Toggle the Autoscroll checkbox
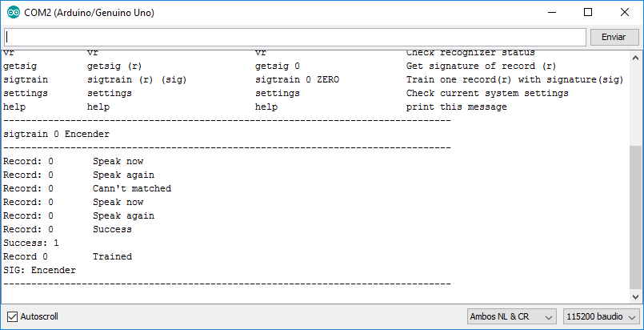The width and height of the screenshot is (644, 330). 13,316
